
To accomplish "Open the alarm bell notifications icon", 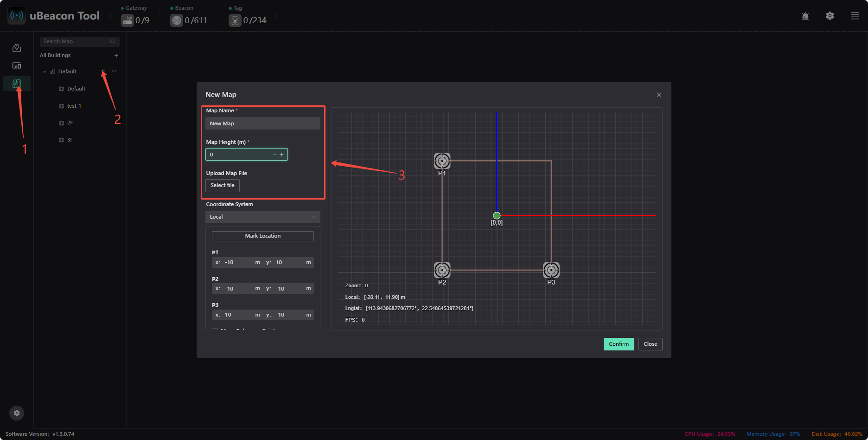I will 805,16.
